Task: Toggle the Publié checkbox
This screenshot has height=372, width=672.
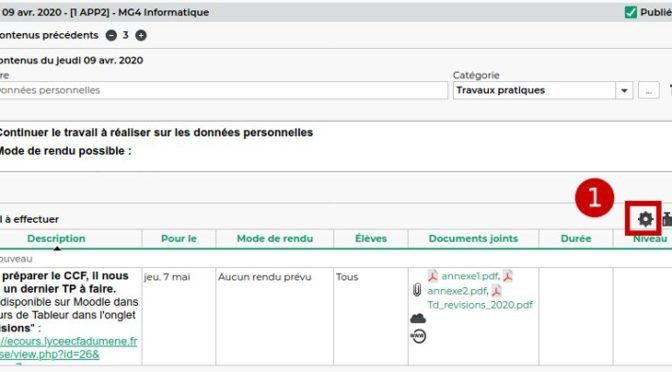Action: click(630, 12)
